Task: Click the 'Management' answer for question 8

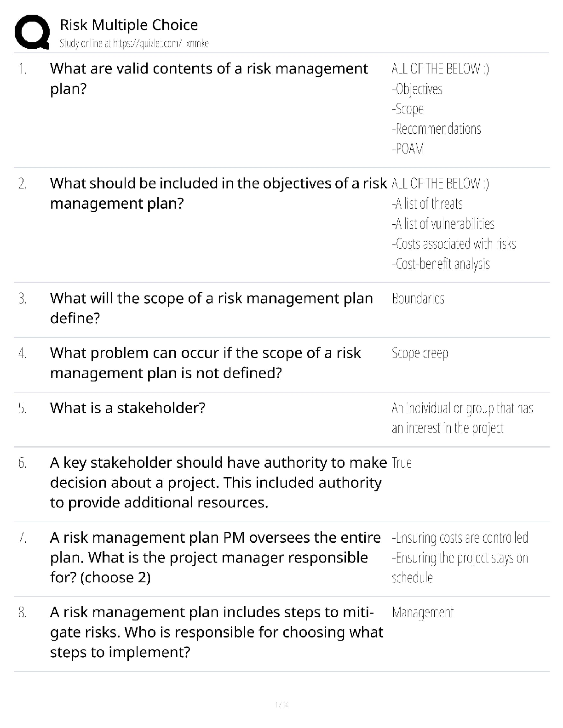Action: (x=422, y=613)
